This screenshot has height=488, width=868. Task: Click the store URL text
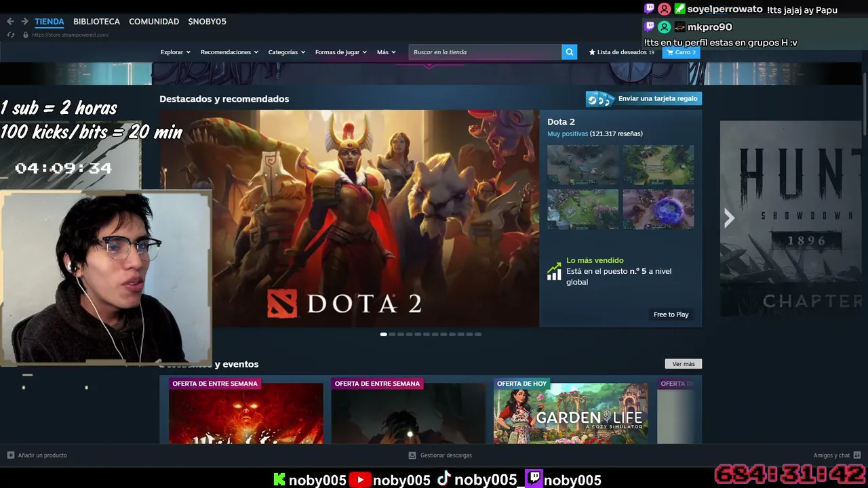70,35
